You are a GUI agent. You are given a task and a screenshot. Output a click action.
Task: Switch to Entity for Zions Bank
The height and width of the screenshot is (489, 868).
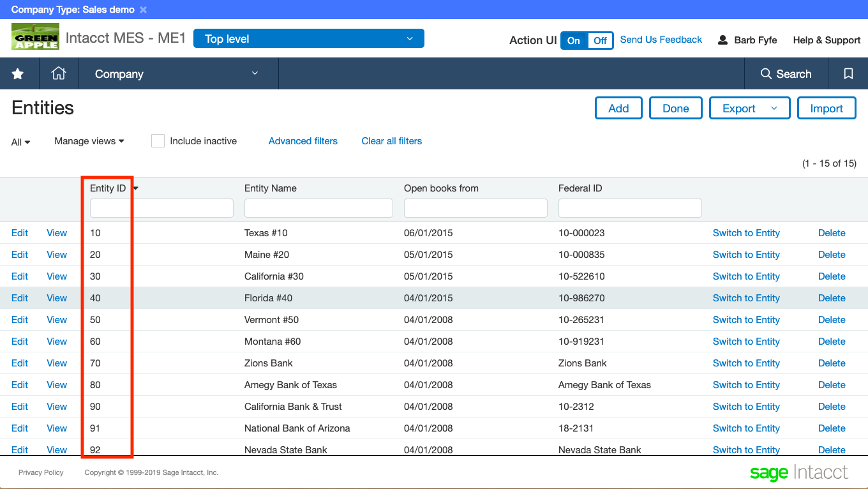pos(746,363)
